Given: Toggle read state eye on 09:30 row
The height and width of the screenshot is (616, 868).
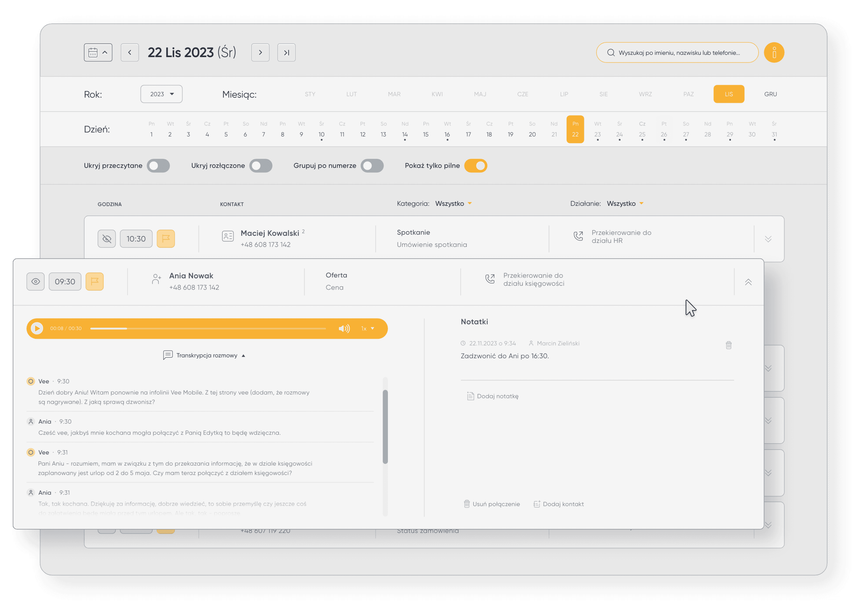Looking at the screenshot, I should pos(35,281).
